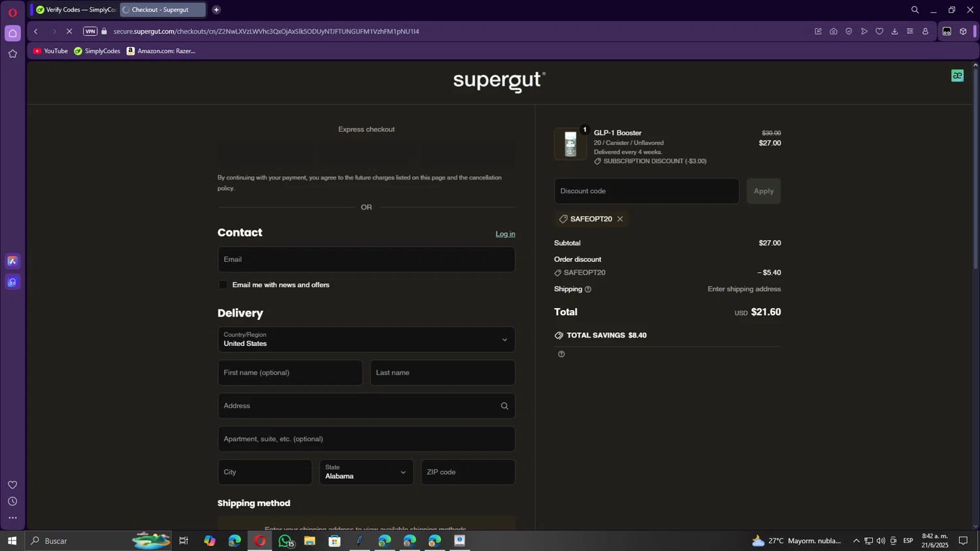The image size is (980, 551).
Task: Focus the Address field
Action: click(367, 406)
